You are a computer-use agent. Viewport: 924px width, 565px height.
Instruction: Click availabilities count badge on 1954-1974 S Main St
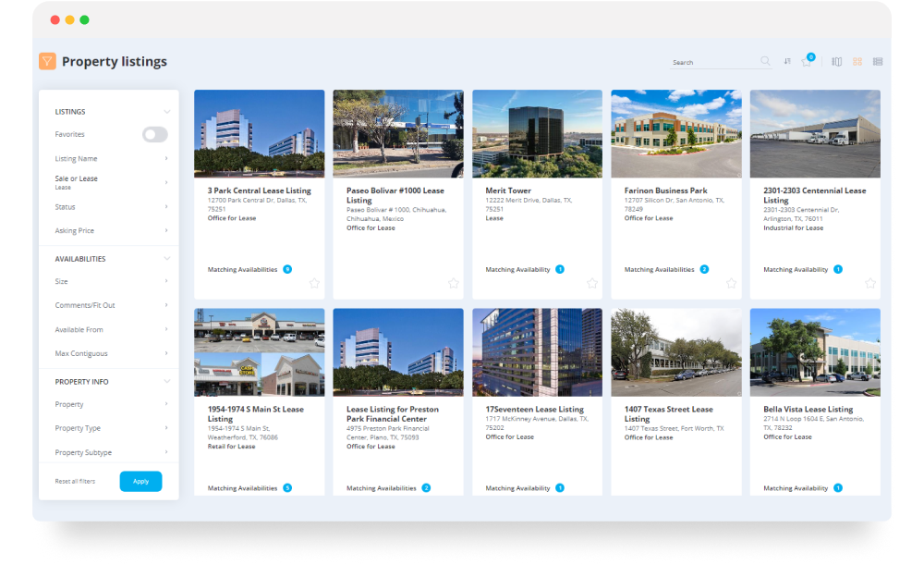click(287, 487)
